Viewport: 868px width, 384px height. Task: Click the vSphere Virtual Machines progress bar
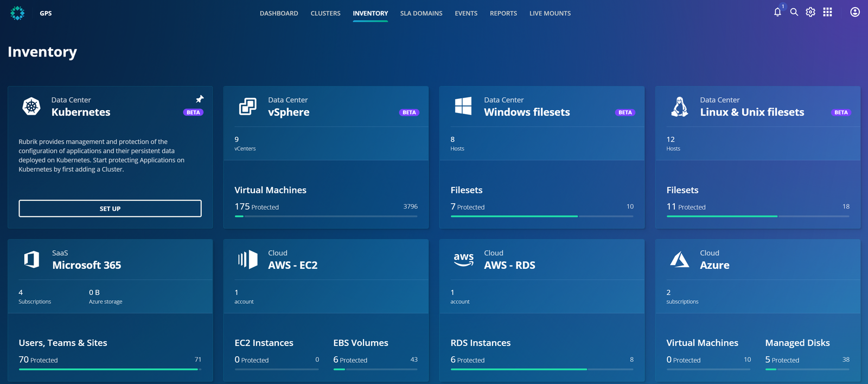(x=326, y=216)
